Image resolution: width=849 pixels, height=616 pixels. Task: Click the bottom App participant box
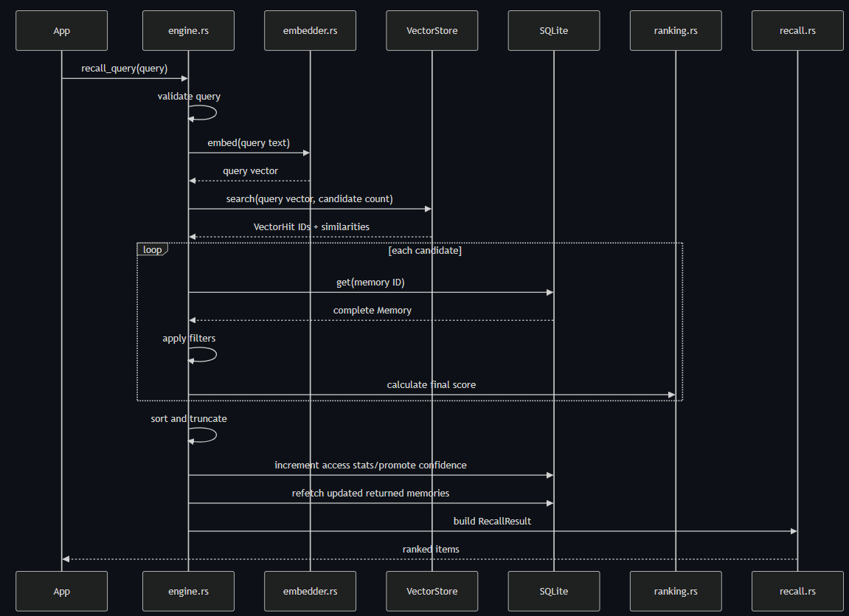pyautogui.click(x=61, y=591)
